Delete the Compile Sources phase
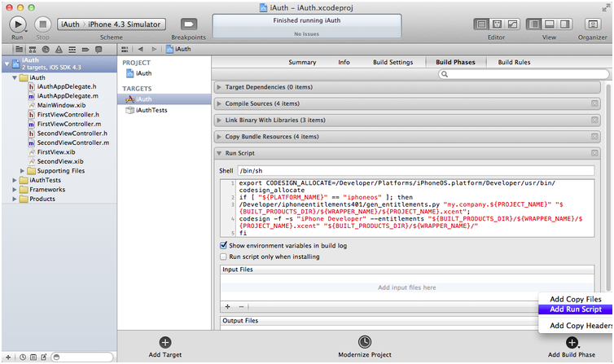The height and width of the screenshot is (364, 614). (594, 103)
